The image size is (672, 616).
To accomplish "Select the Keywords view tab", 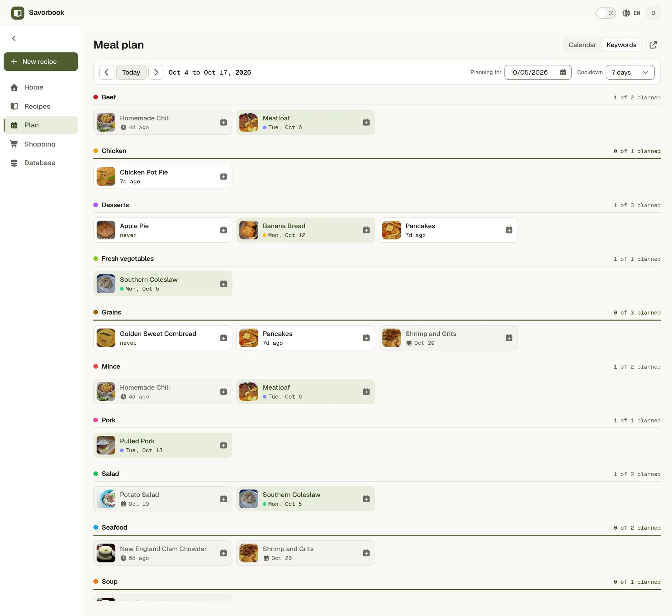I will pyautogui.click(x=621, y=45).
